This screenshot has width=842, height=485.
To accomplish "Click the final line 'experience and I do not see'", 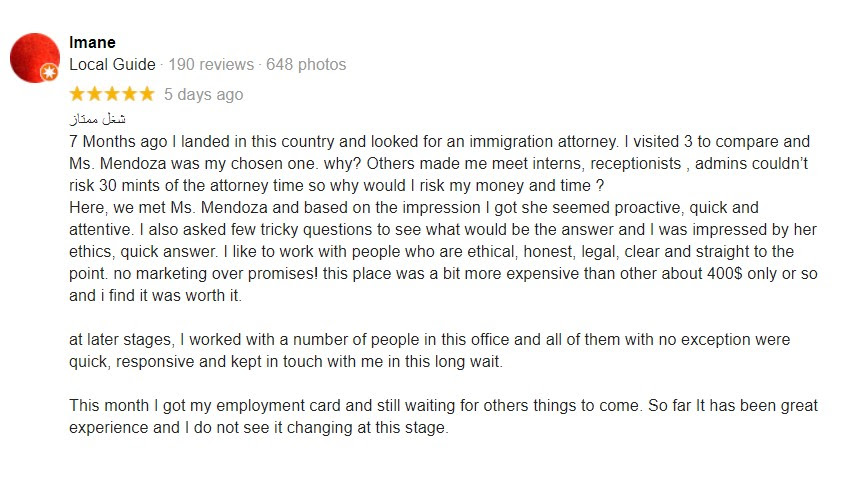I will (x=259, y=428).
